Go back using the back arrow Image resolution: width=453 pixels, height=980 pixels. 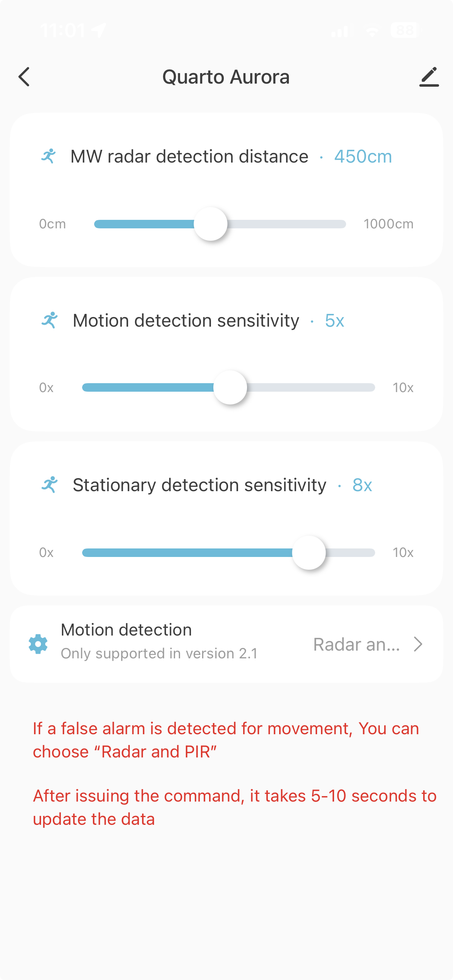tap(24, 77)
